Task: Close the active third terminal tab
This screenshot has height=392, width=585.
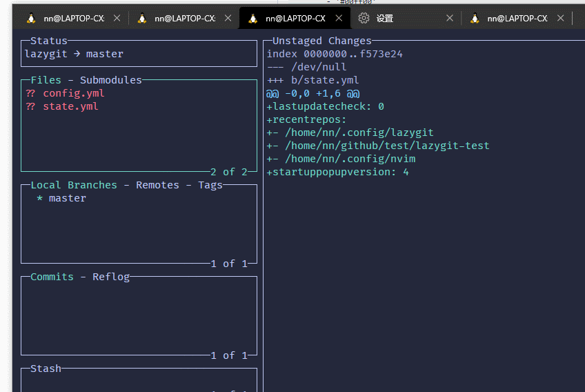Action: pos(339,18)
